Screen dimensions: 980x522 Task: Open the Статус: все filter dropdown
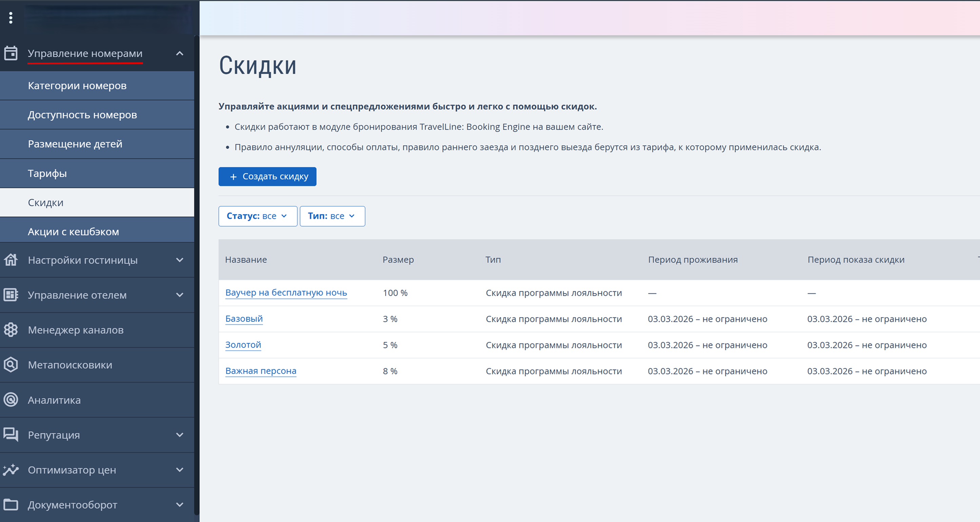[x=258, y=216]
